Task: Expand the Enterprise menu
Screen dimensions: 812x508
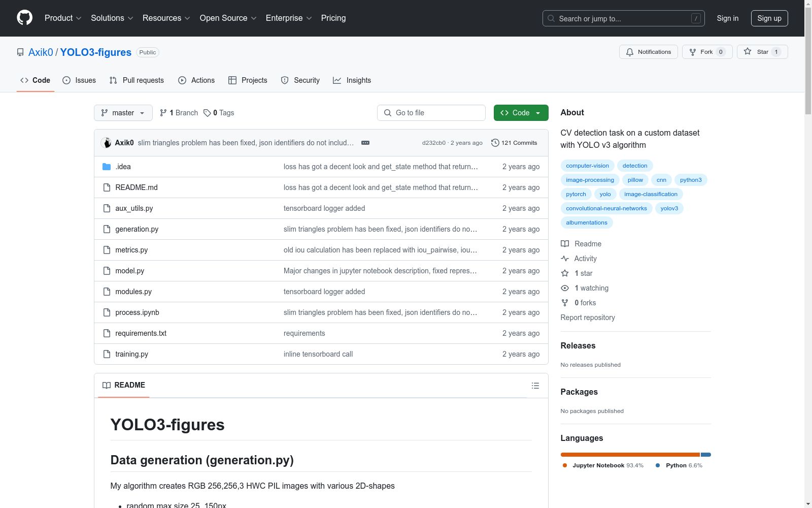Action: coord(289,18)
